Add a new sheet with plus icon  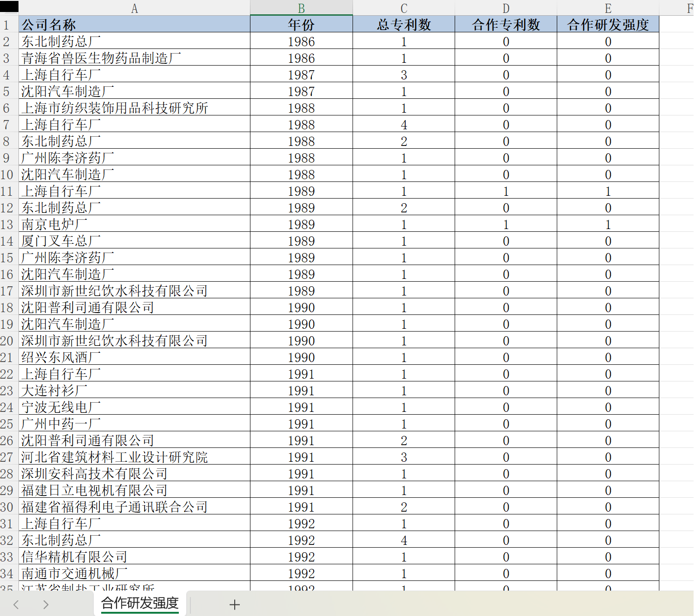click(235, 604)
